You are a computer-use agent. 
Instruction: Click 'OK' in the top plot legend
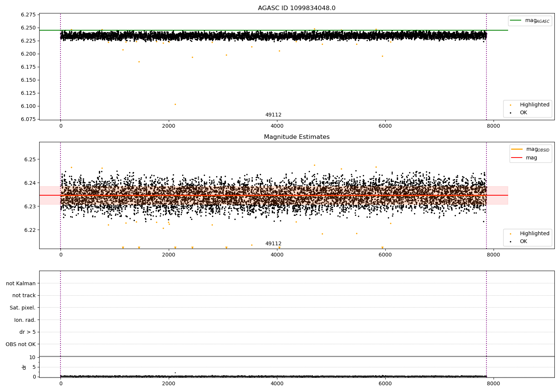(x=523, y=113)
